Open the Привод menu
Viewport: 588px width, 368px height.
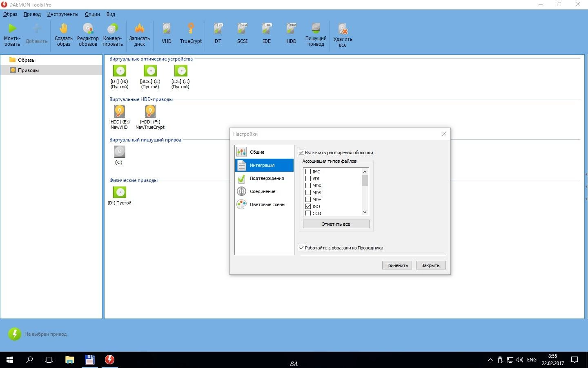coord(32,14)
